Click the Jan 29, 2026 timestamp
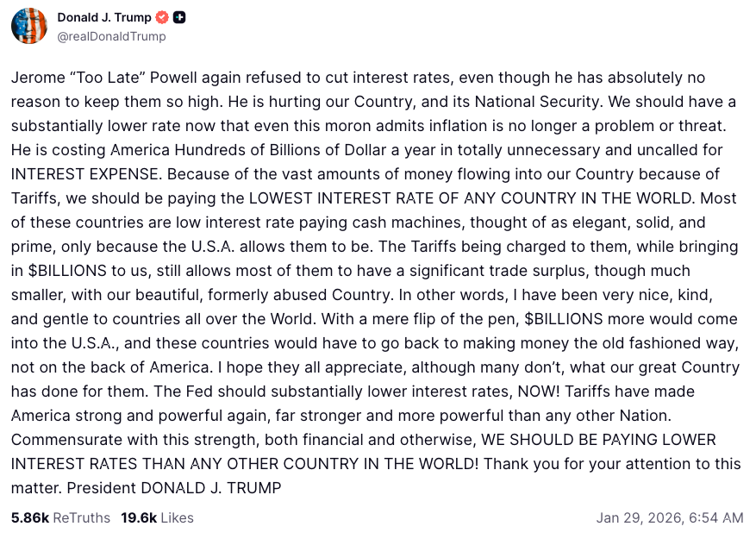This screenshot has width=756, height=539. [669, 517]
